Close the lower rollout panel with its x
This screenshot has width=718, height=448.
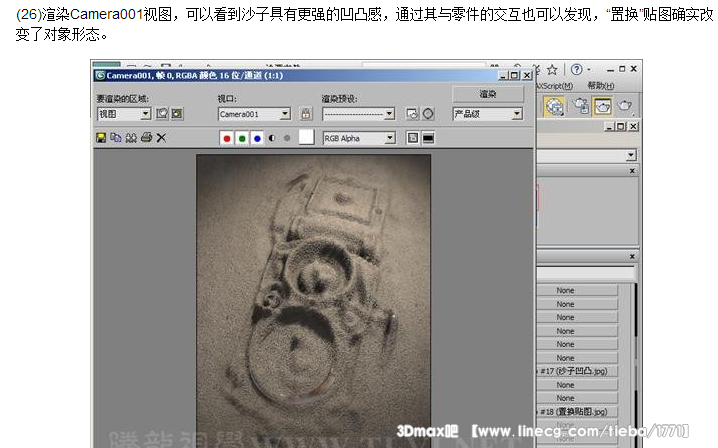pos(632,256)
